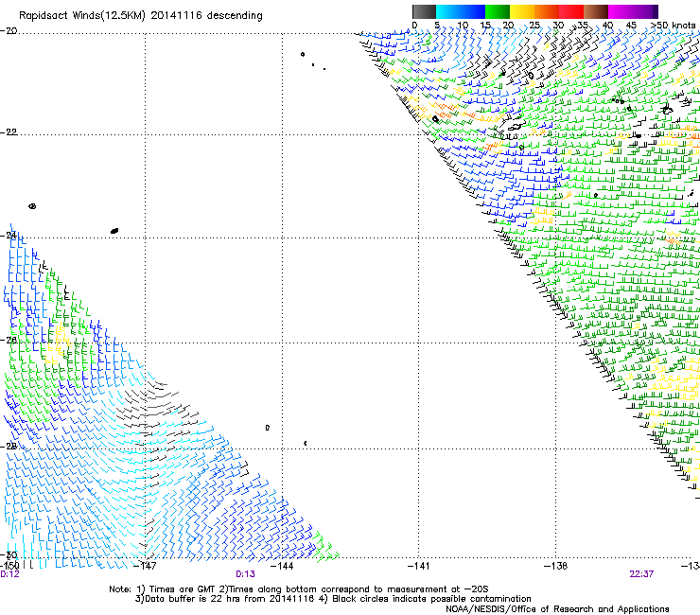
Task: Click the green 15-20 knots swatch
Action: click(498, 11)
